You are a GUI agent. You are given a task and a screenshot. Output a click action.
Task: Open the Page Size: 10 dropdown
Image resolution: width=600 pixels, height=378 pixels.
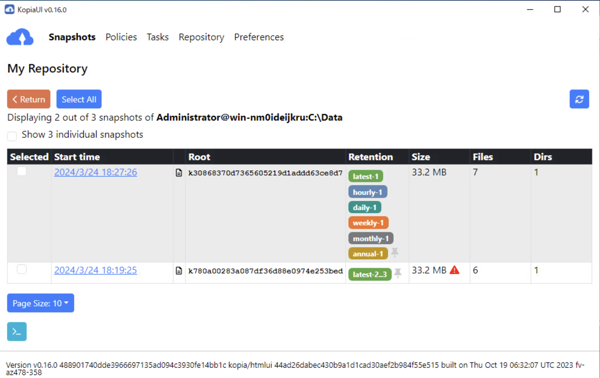click(41, 303)
